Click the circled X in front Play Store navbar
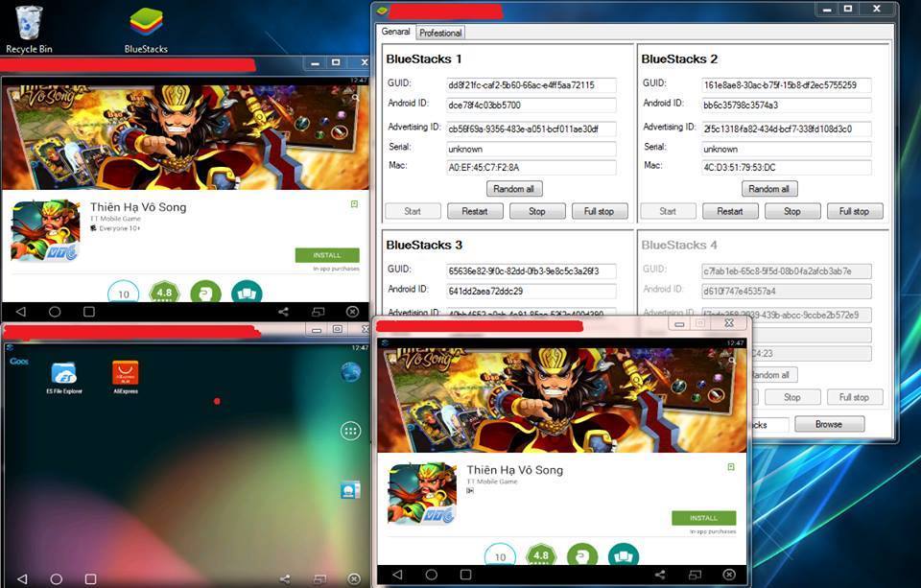This screenshot has height=588, width=921. [x=729, y=575]
